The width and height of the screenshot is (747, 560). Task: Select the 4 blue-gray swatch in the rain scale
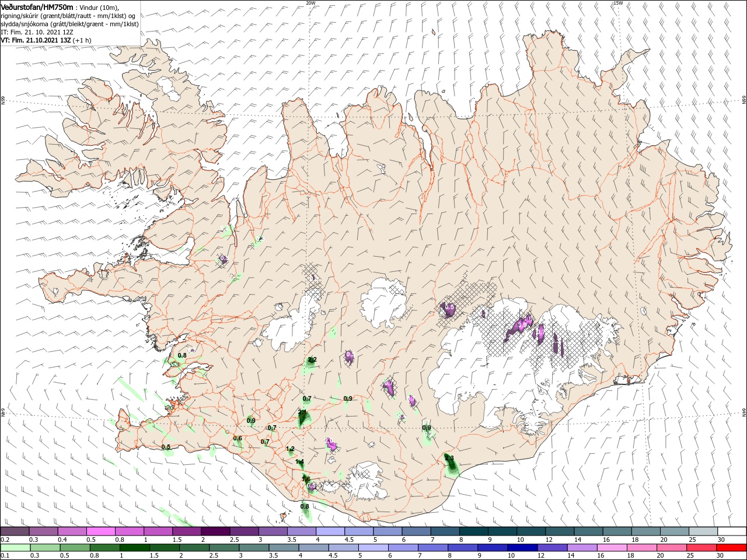(314, 548)
